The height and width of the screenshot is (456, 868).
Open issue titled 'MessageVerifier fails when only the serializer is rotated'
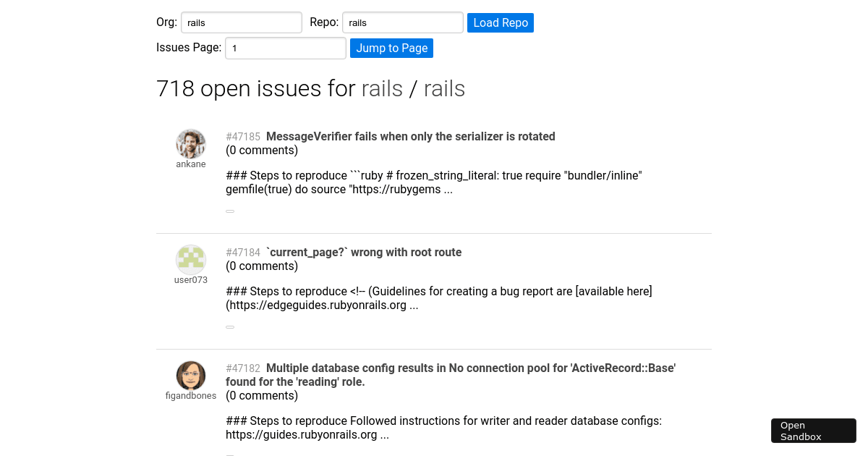point(411,136)
